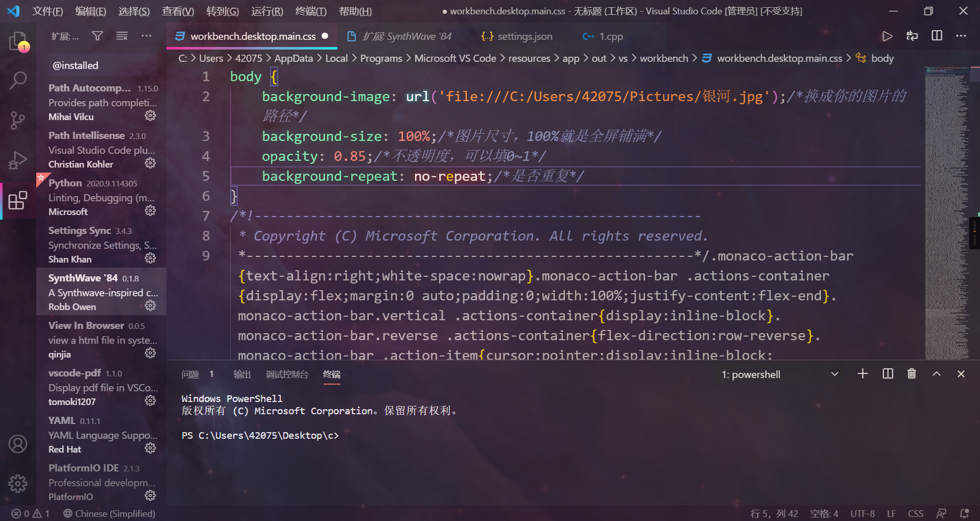
Task: Kill the active terminal with the trash icon
Action: point(912,374)
